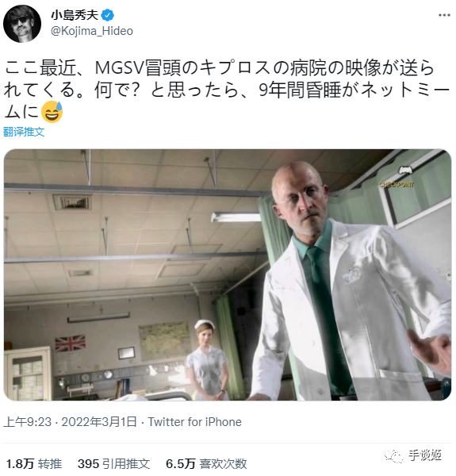Click the gamepad checkpoint icon in the image
456x476 pixels.
click(406, 170)
